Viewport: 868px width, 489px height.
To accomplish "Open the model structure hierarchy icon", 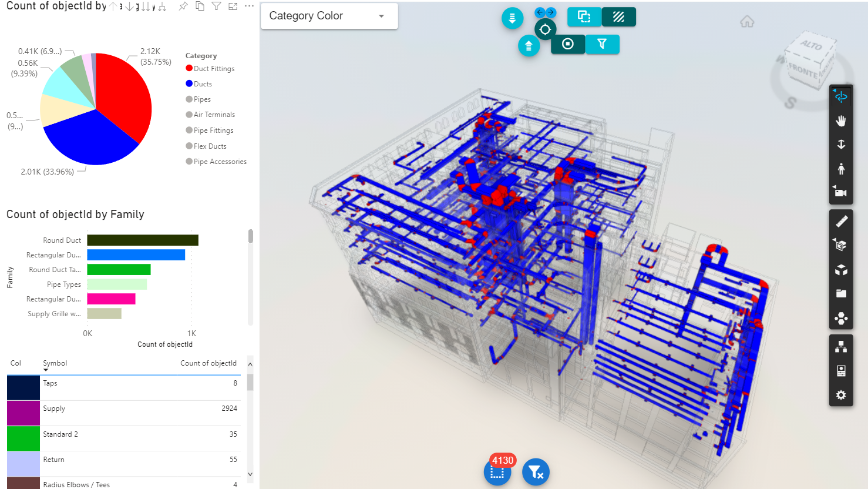I will (841, 347).
